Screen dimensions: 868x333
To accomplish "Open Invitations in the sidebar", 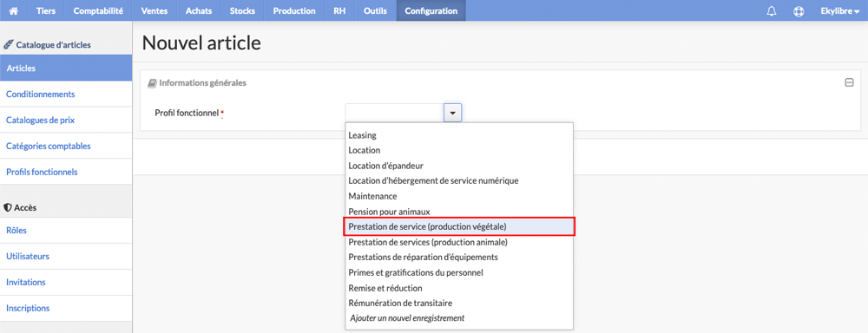I will (66, 282).
